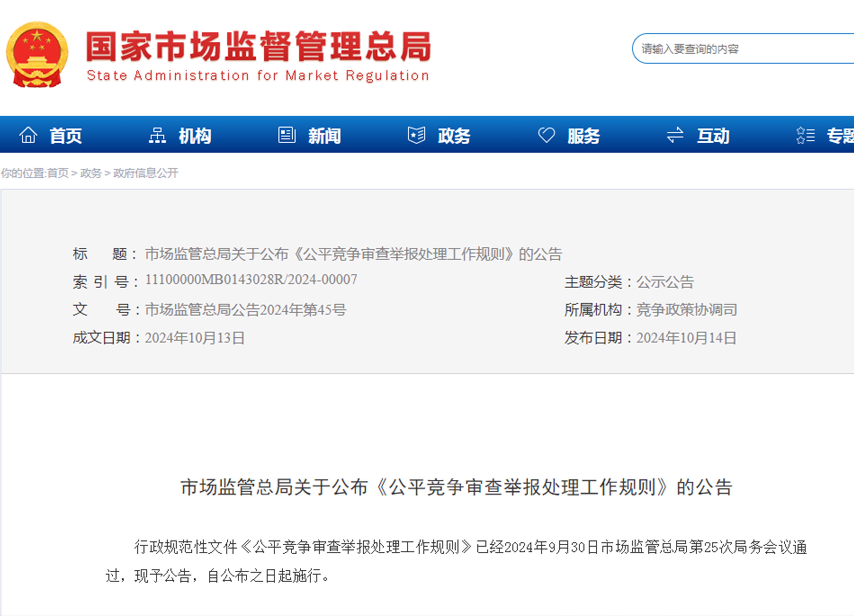Follow the 首页 breadcrumb link

57,173
